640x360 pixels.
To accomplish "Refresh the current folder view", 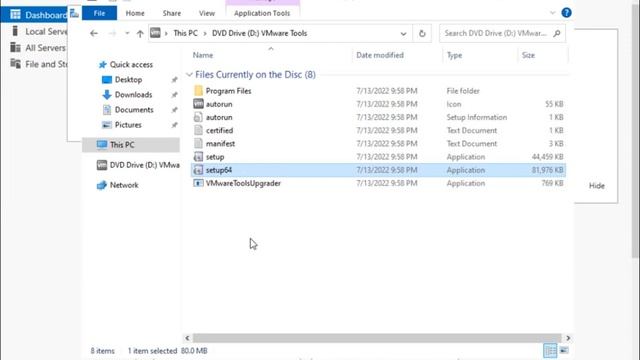I will pyautogui.click(x=422, y=33).
